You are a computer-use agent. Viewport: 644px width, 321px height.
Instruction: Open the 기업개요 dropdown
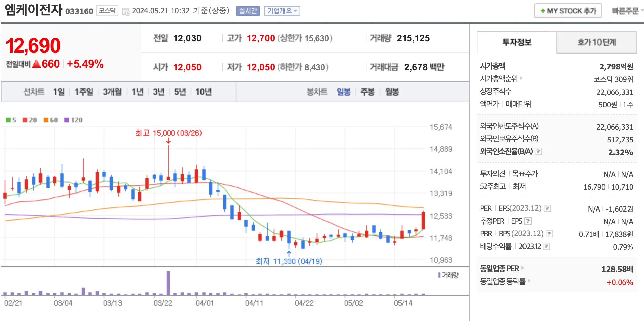coord(282,11)
